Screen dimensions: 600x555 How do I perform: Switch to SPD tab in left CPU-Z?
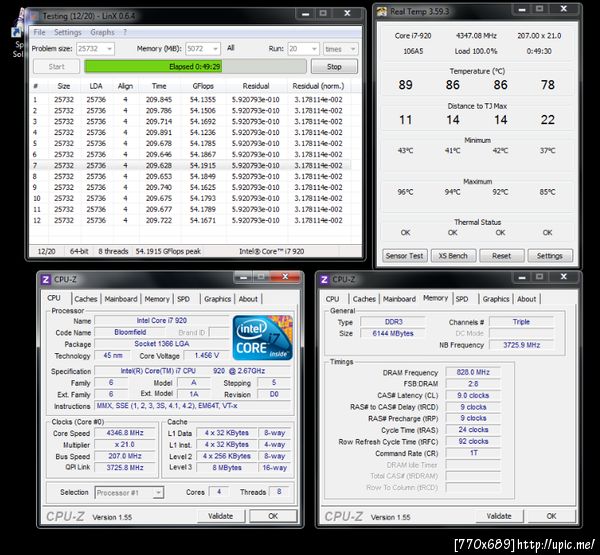[x=183, y=299]
